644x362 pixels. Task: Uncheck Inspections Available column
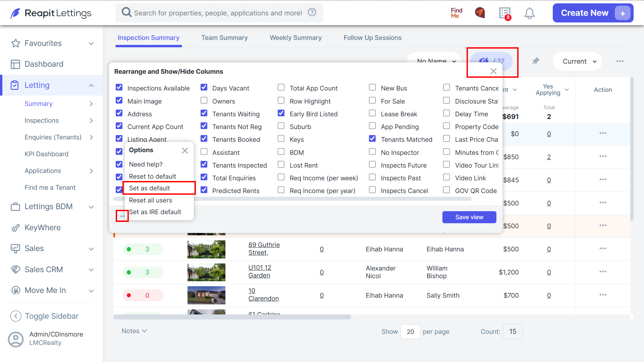click(x=119, y=87)
